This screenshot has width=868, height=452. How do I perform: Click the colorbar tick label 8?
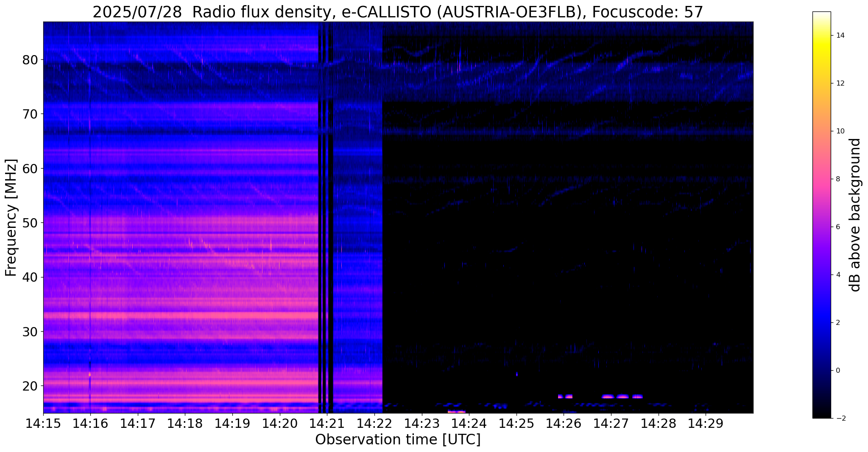pos(837,179)
